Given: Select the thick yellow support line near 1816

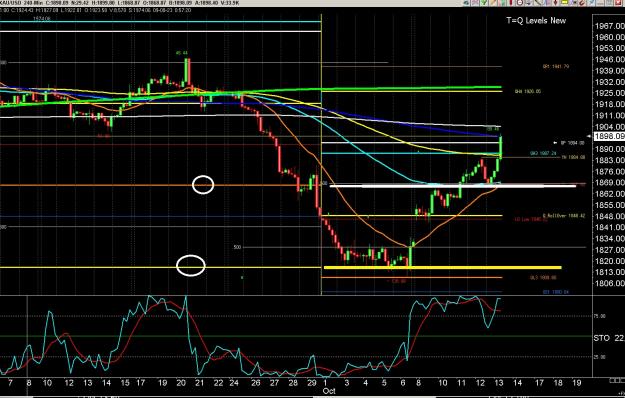Looking at the screenshot, I should pyautogui.click(x=442, y=268).
